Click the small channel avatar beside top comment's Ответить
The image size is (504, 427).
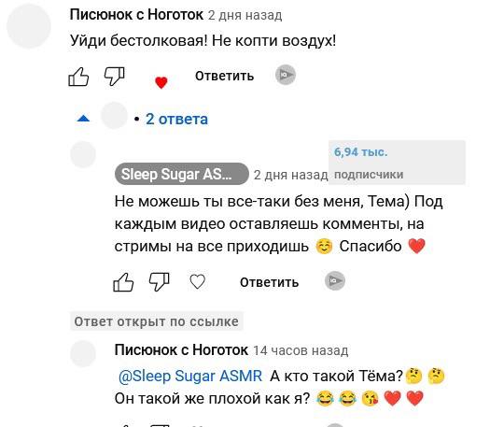[286, 75]
